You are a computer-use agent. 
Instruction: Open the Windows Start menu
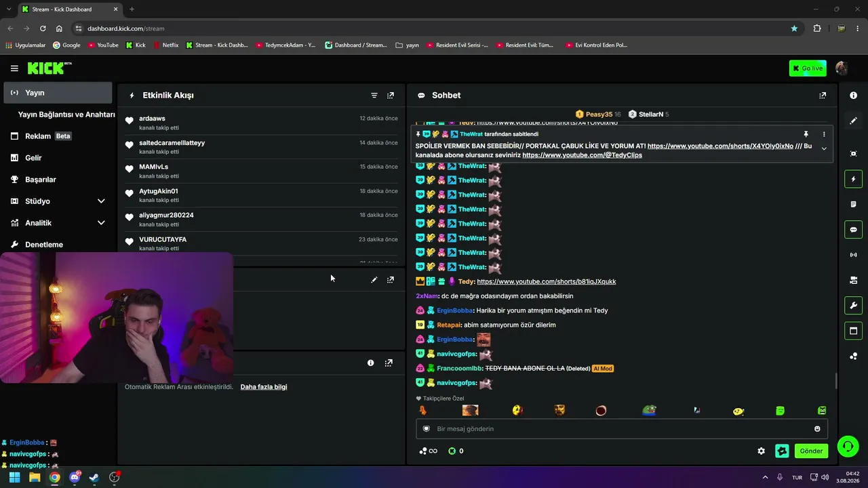[14, 477]
